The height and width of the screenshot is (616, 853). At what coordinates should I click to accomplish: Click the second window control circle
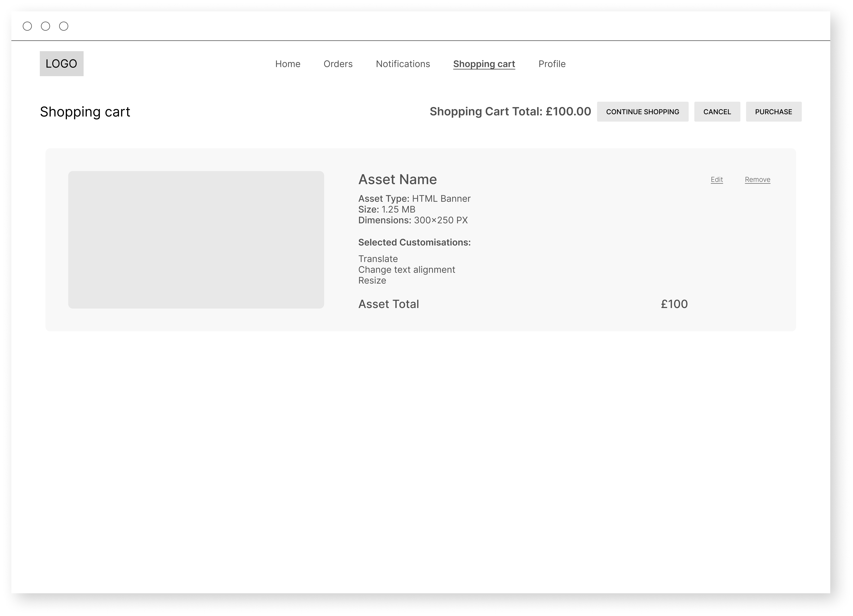(45, 26)
